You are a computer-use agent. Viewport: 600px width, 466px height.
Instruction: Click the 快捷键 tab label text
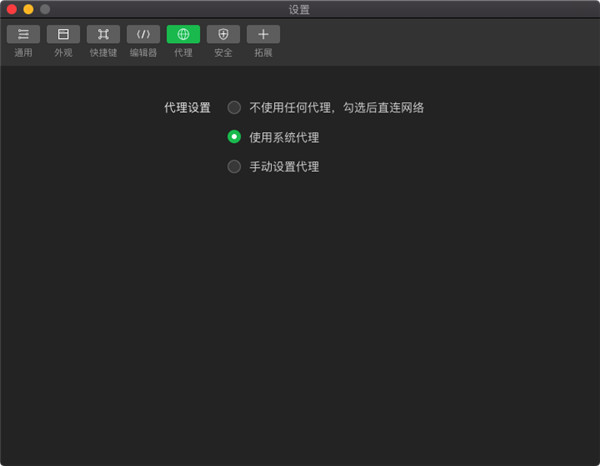103,52
